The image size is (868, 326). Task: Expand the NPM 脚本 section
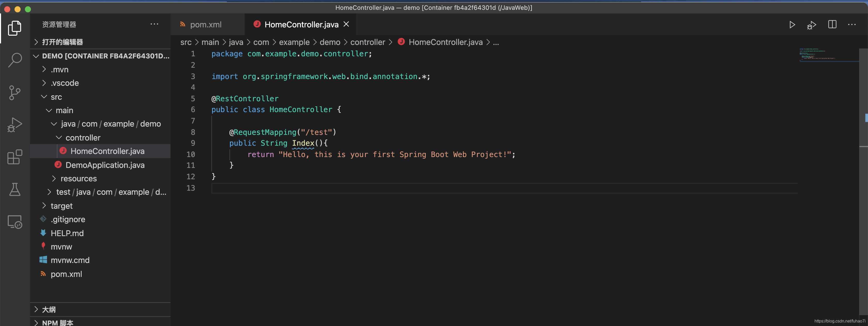point(100,322)
